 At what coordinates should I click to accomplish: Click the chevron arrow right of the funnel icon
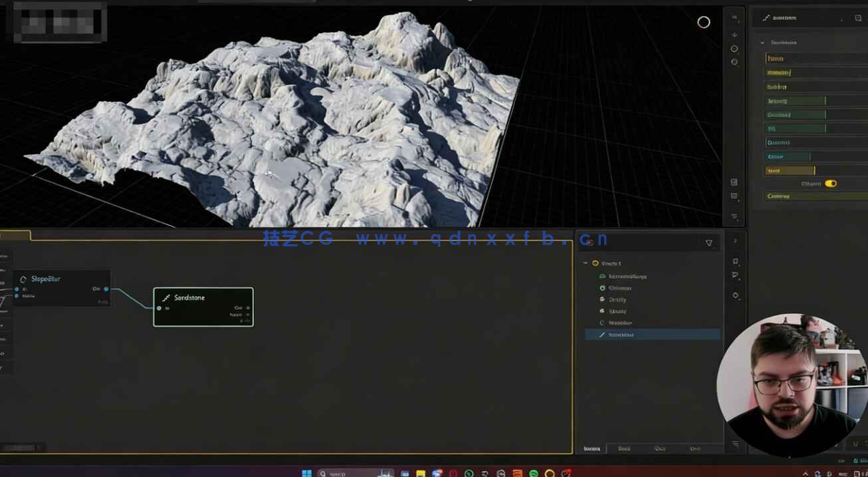point(735,241)
